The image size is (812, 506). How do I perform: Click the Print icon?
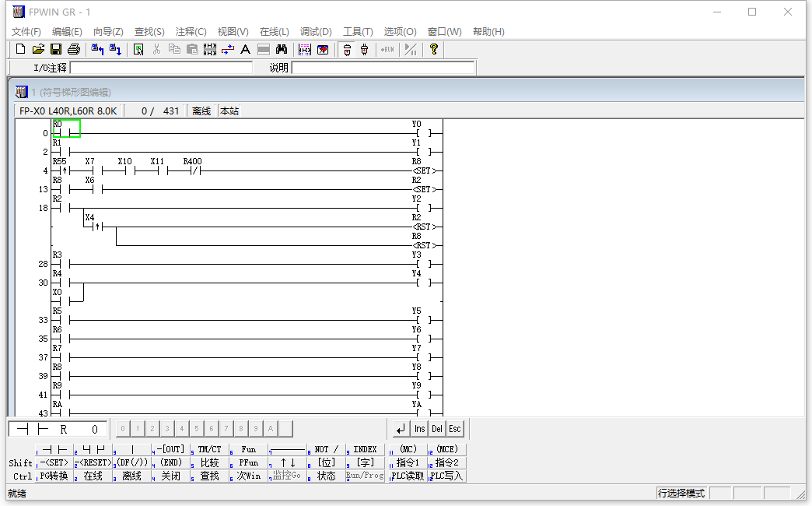click(74, 49)
